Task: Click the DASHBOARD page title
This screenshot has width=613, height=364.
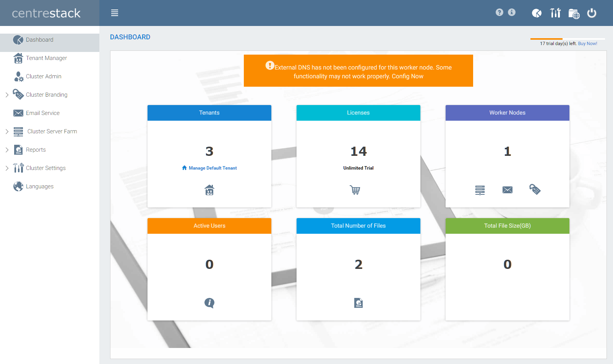Action: (130, 37)
